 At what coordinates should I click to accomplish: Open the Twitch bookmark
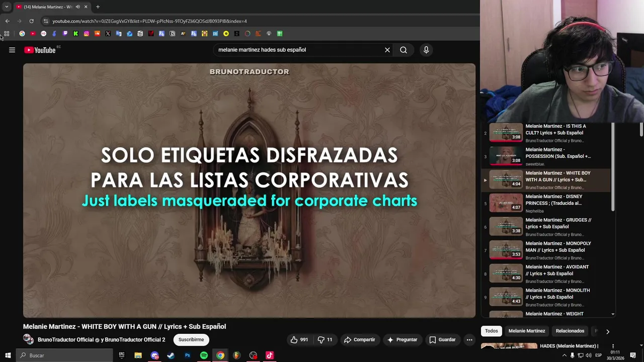point(65,34)
